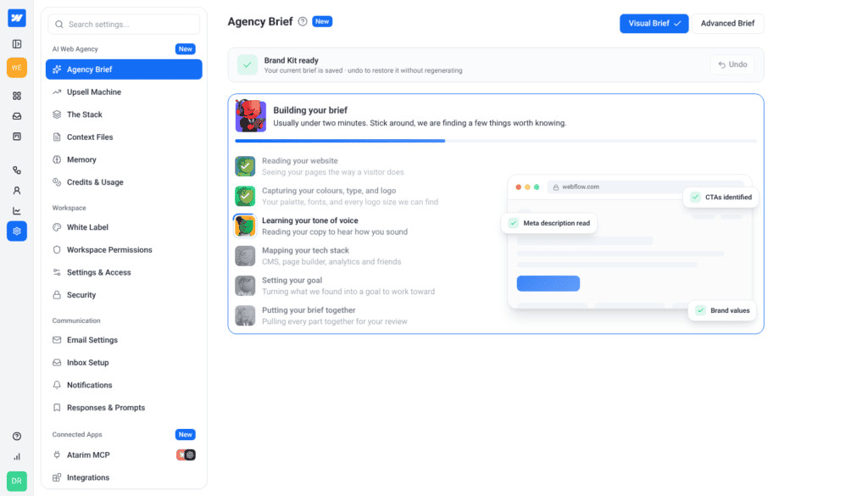Click the Putting your brief together icon

coord(245,315)
